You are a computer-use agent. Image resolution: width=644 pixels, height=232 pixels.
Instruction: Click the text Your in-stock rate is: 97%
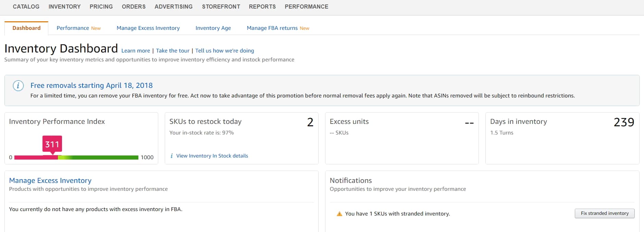[x=201, y=133]
